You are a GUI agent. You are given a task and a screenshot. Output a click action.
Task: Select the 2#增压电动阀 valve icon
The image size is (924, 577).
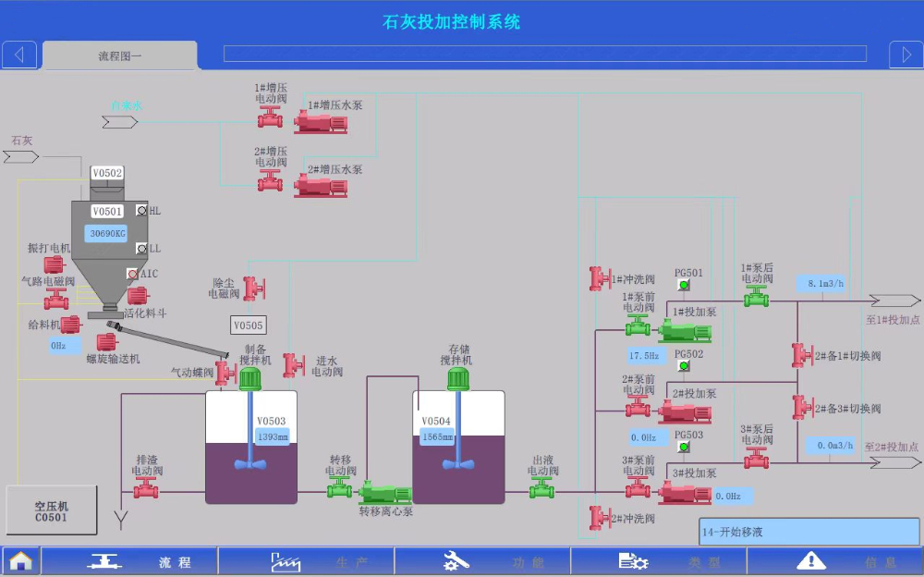click(x=270, y=180)
